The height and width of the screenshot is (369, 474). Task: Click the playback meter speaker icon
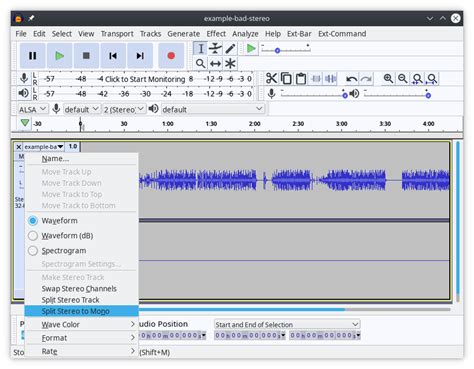coord(24,93)
